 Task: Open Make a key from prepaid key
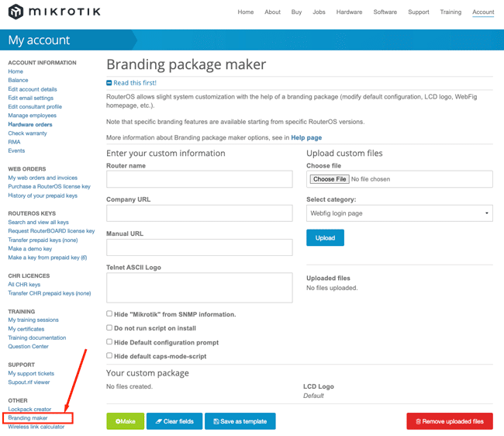click(47, 258)
